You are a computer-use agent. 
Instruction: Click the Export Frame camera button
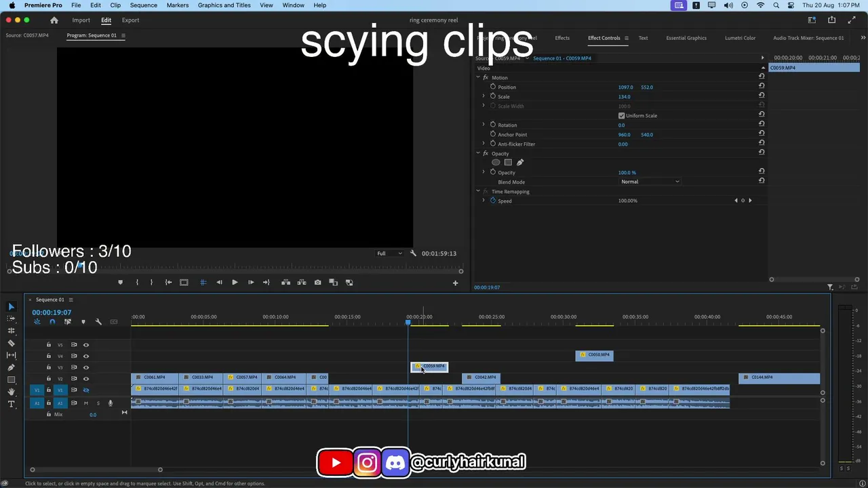317,283
